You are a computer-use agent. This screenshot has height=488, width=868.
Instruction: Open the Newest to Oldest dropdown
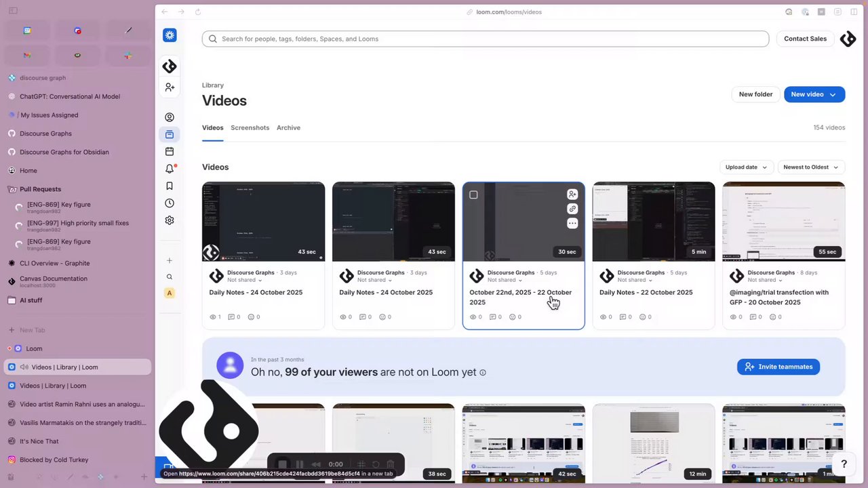point(811,167)
